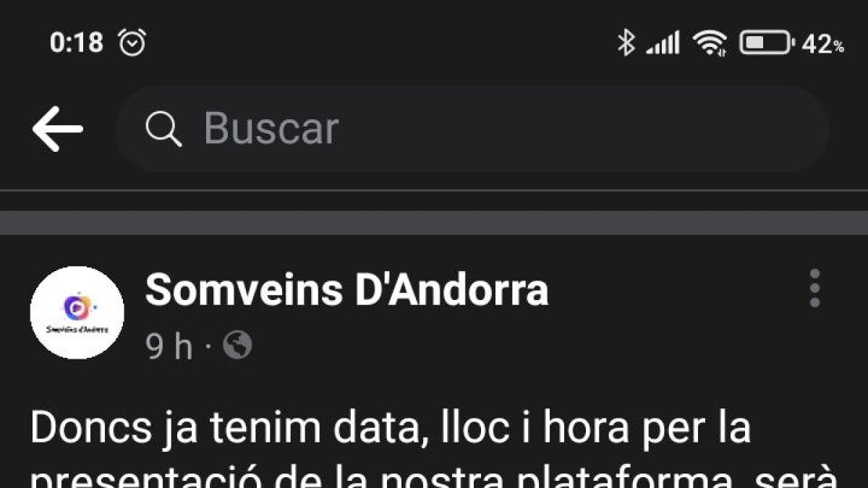
Task: Tap the 0:18 clock time
Action: click(x=77, y=43)
